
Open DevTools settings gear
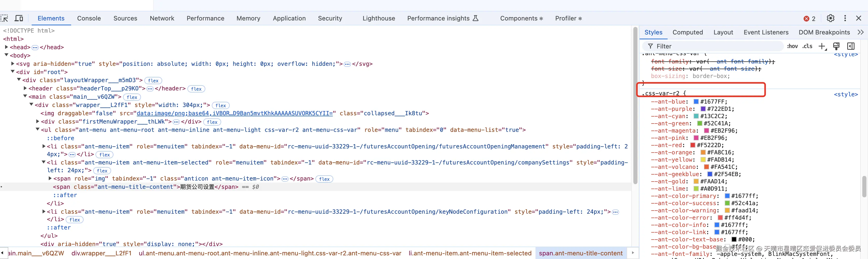pyautogui.click(x=830, y=18)
